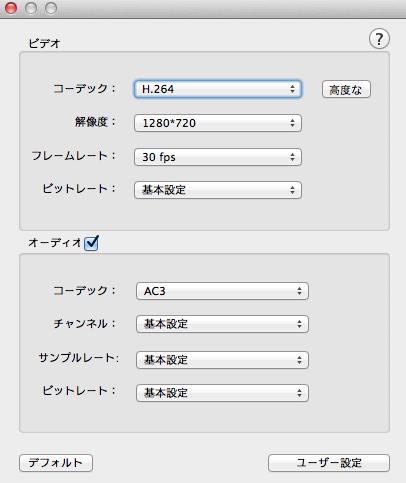
Task: Click stepper arrows on AC3 codec popup
Action: tap(299, 291)
